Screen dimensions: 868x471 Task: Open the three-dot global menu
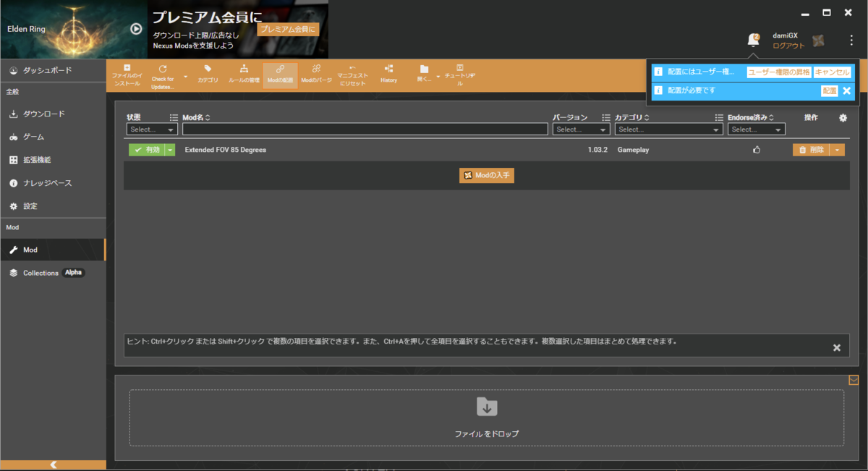click(x=851, y=41)
